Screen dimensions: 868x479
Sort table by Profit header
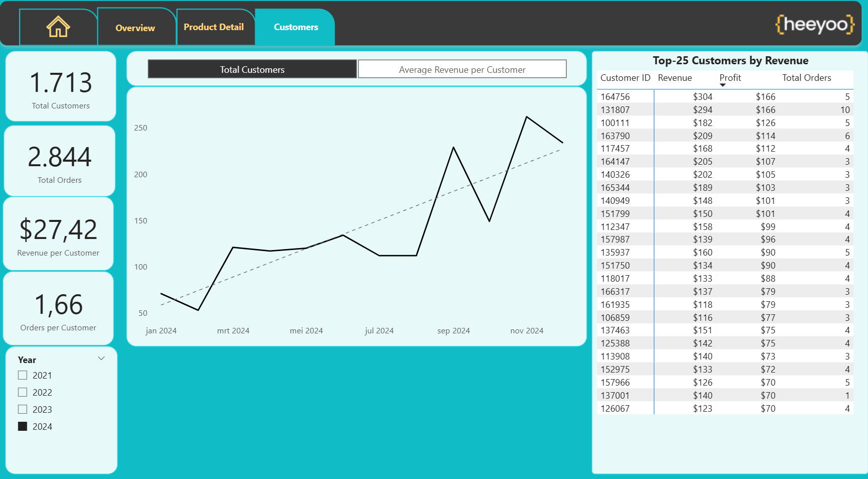tap(730, 78)
